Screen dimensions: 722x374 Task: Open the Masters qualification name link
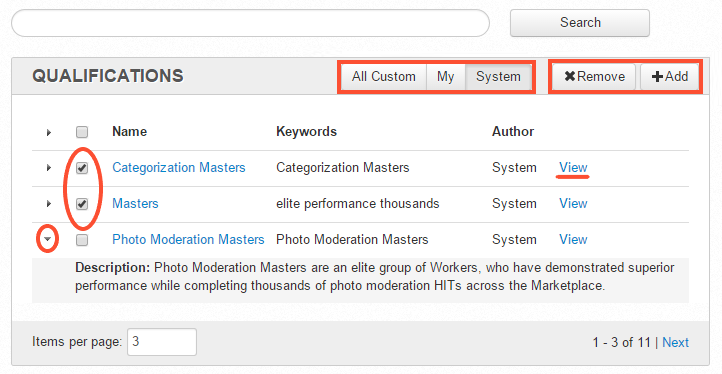(135, 203)
